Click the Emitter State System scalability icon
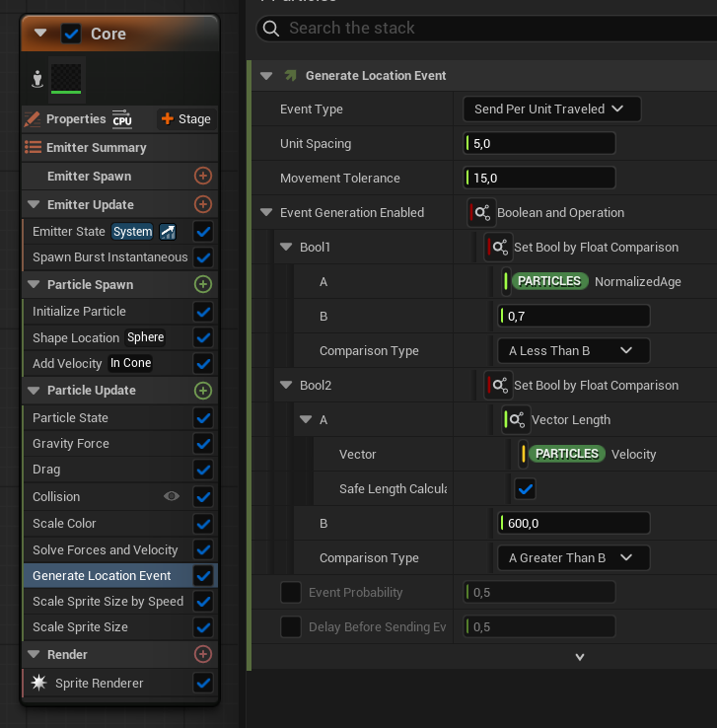Image resolution: width=717 pixels, height=728 pixels. [x=168, y=232]
